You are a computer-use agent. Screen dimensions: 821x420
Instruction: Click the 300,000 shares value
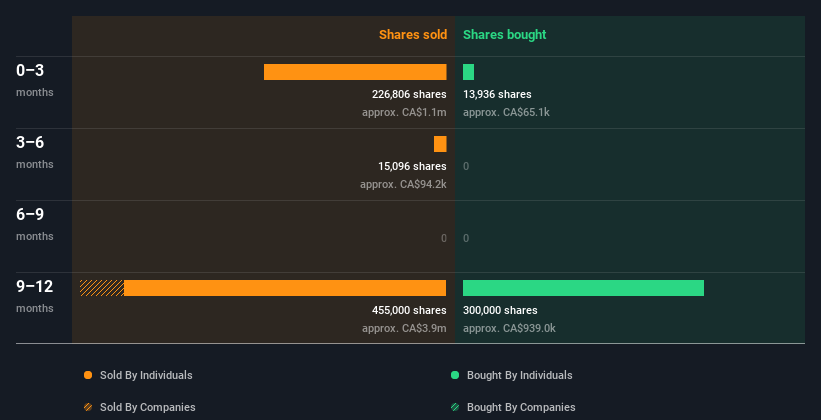(x=500, y=310)
